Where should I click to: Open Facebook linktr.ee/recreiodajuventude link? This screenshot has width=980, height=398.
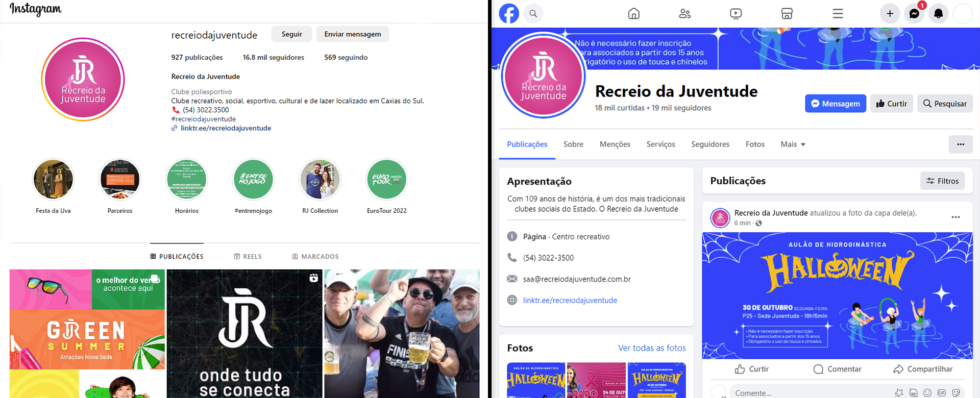pos(570,300)
